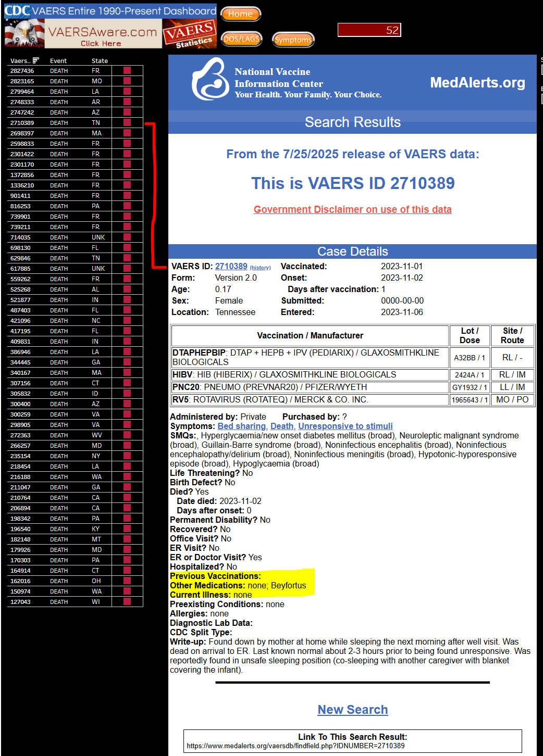Click the red square for row 421096
543x756 pixels.
click(127, 320)
